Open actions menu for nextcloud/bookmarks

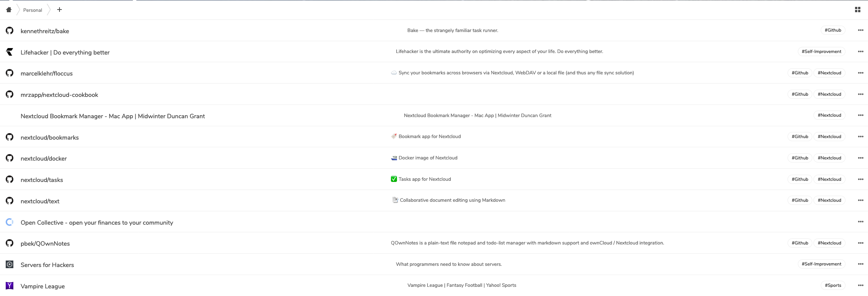point(861,137)
